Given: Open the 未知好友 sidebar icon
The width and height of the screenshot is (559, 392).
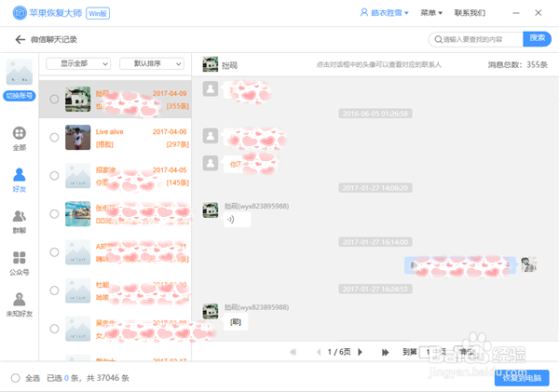Looking at the screenshot, I should tap(20, 299).
